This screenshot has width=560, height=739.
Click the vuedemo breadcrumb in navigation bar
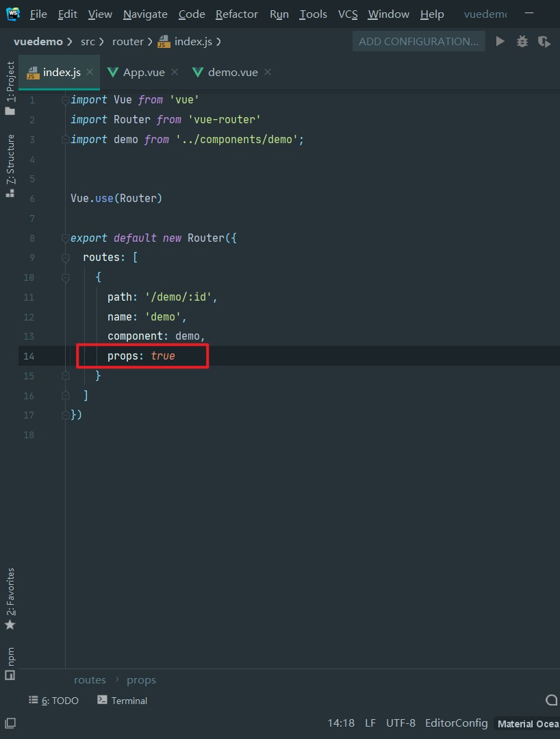[38, 42]
